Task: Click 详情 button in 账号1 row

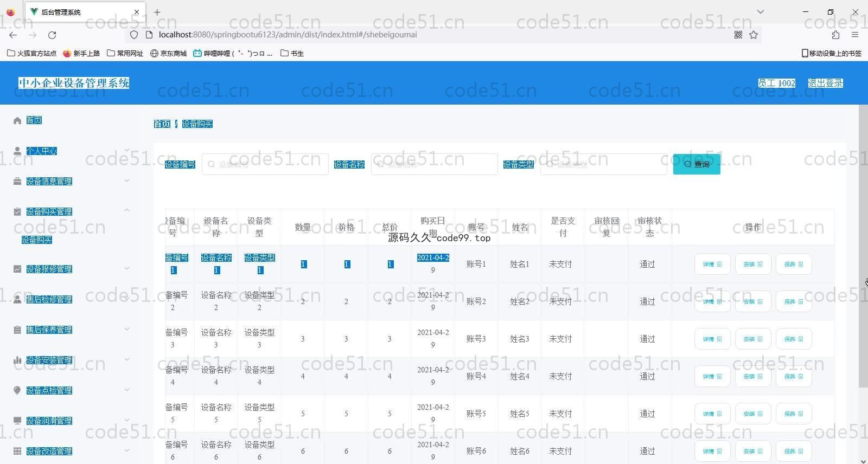Action: pyautogui.click(x=712, y=265)
